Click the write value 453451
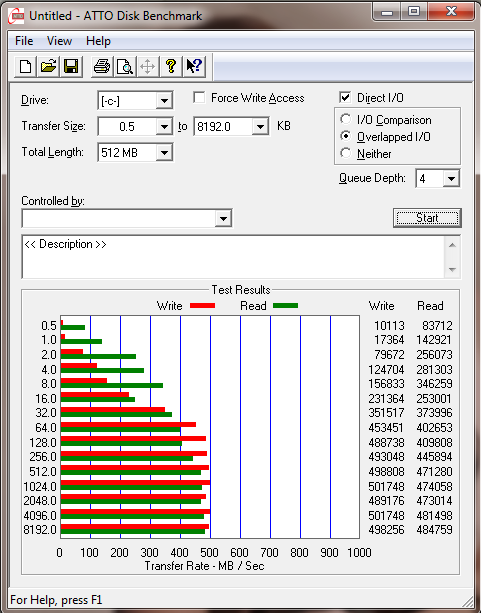This screenshot has width=481, height=615. tap(386, 428)
